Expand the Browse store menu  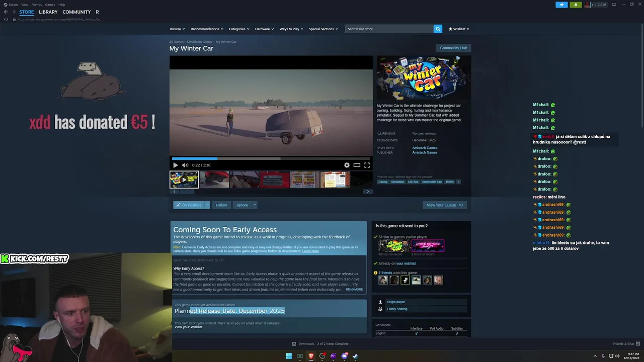[x=177, y=29]
